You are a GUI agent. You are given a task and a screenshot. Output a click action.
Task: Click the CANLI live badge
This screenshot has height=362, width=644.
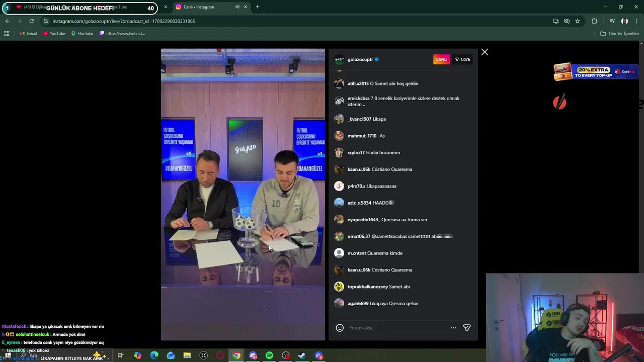(441, 59)
